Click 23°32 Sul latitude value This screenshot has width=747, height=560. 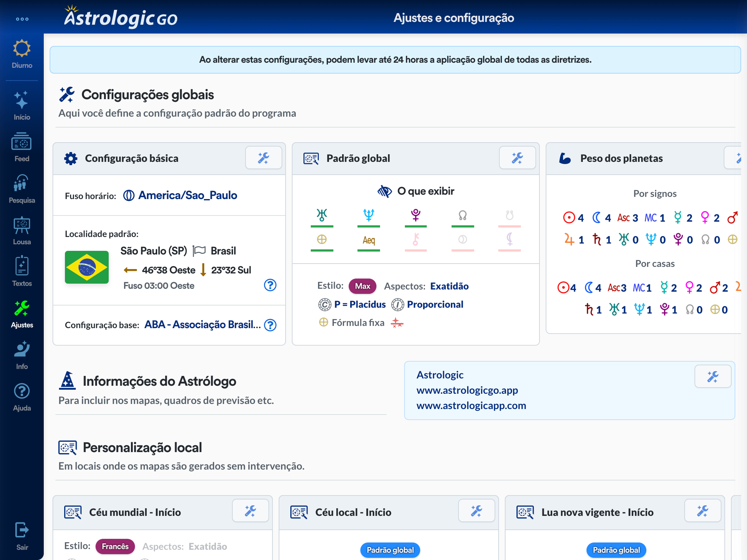coord(231,270)
